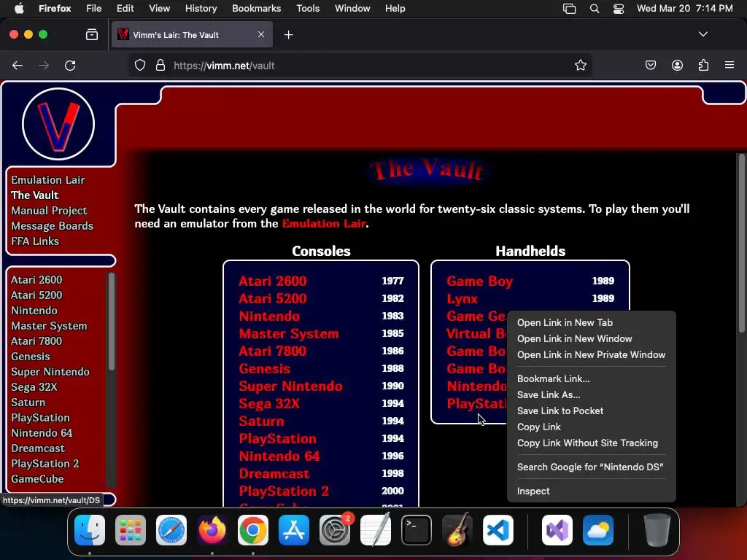The width and height of the screenshot is (747, 560).
Task: Open the date and time in menu bar
Action: pyautogui.click(x=684, y=8)
